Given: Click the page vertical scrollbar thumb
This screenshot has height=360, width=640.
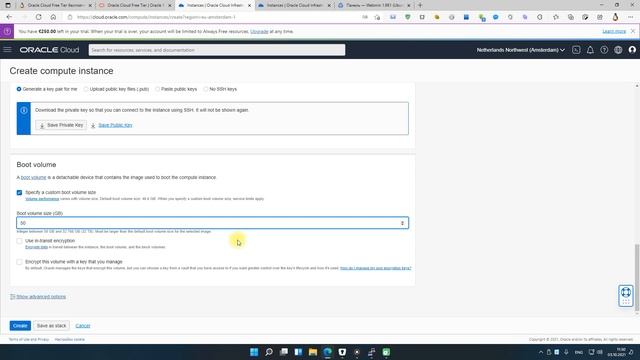Looking at the screenshot, I should [637, 278].
